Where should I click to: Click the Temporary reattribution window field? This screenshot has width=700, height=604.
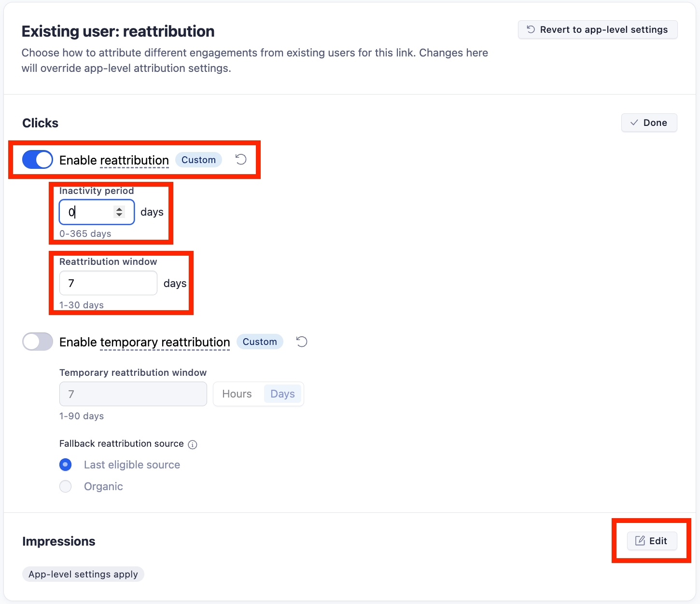pyautogui.click(x=133, y=394)
